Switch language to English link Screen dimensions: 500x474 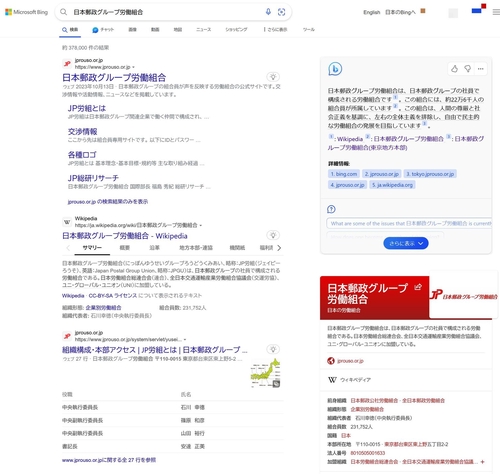pos(372,12)
